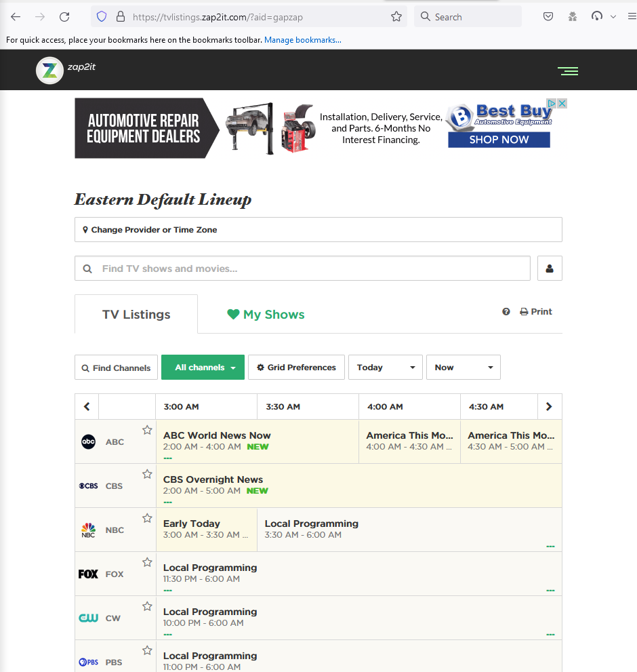Click the zap2it logo
This screenshot has height=672, width=637.
[49, 71]
